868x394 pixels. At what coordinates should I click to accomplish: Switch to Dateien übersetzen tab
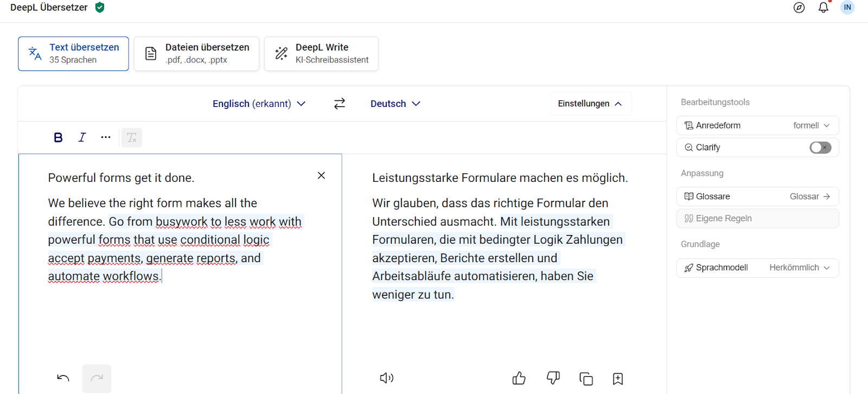click(196, 54)
